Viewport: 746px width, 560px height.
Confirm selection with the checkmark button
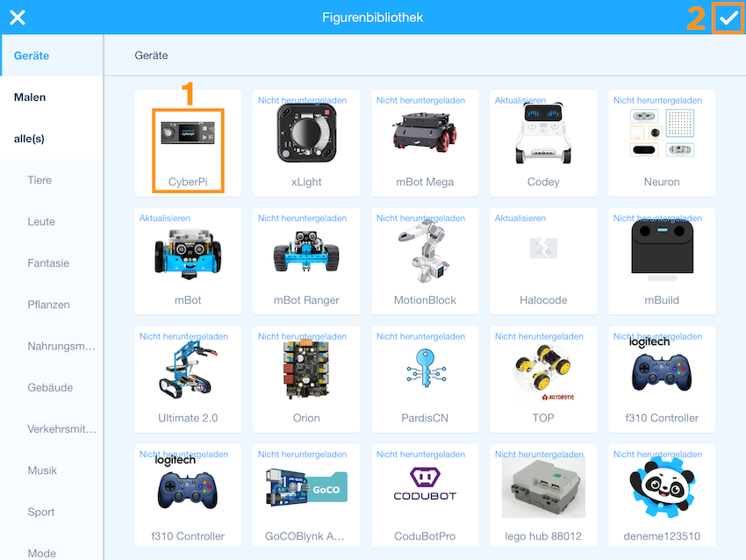pyautogui.click(x=728, y=18)
